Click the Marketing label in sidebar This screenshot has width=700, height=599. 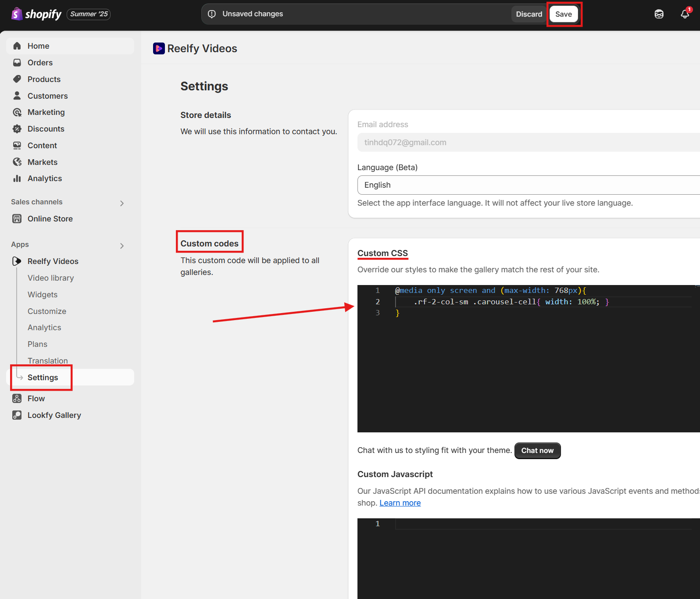(x=46, y=112)
